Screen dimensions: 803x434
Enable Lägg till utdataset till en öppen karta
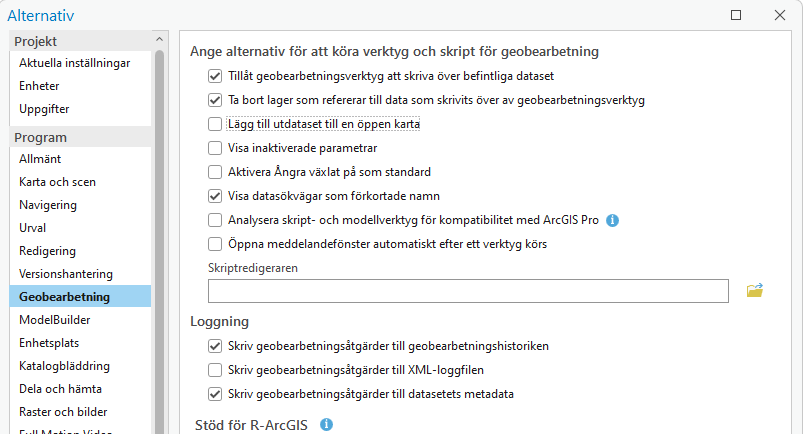pos(215,124)
